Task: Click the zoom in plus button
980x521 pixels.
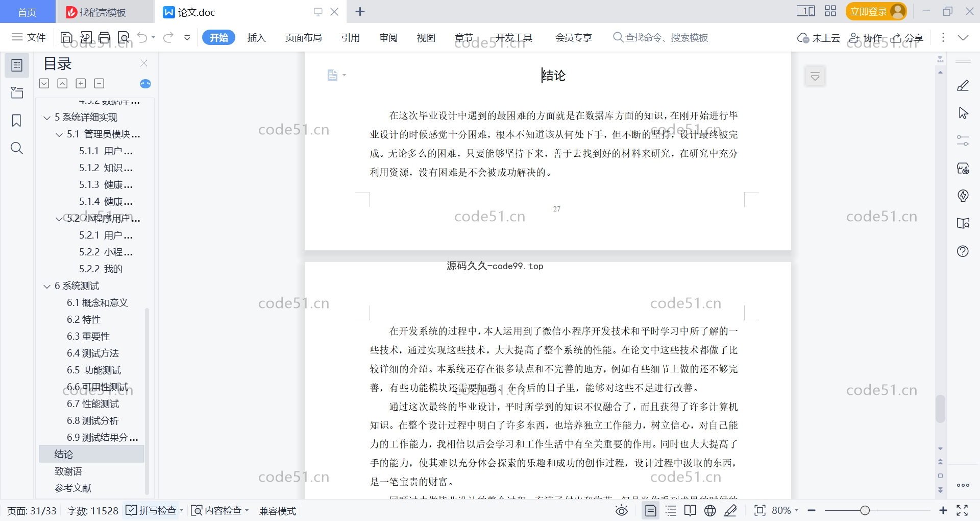Action: [x=943, y=510]
